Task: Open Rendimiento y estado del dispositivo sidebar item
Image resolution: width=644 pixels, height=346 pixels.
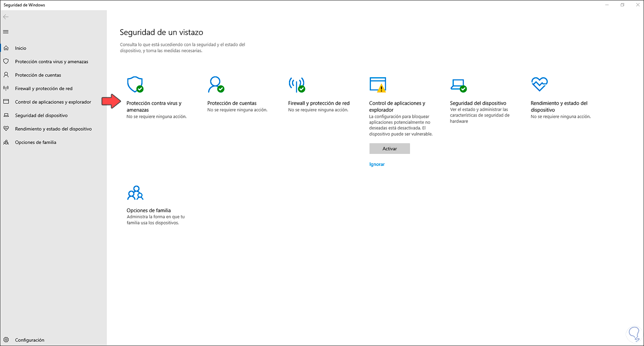Action: point(53,129)
